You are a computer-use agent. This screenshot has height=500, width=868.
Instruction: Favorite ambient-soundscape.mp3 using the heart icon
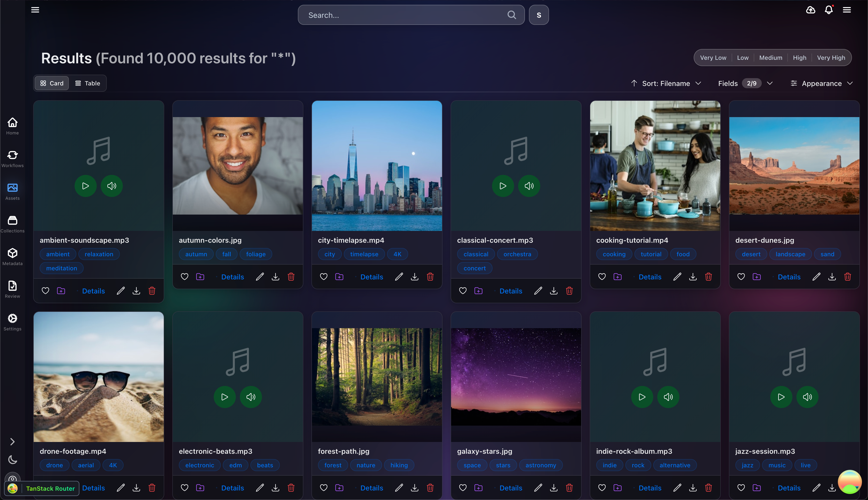point(45,290)
